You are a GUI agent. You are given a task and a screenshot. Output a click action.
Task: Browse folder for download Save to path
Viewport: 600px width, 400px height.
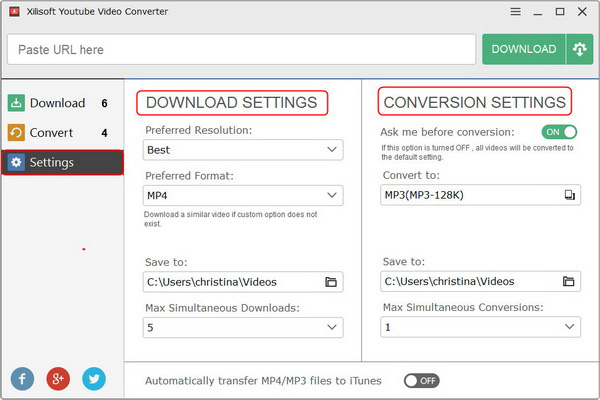[331, 282]
